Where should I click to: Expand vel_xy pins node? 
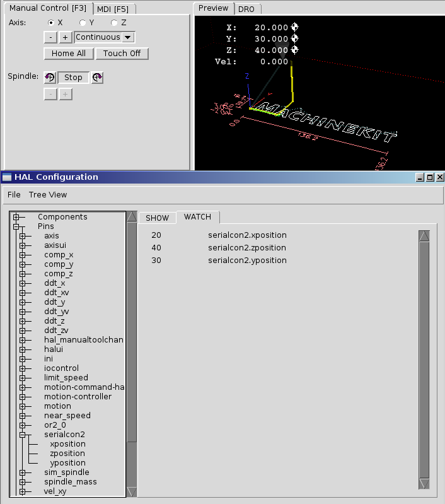click(22, 492)
